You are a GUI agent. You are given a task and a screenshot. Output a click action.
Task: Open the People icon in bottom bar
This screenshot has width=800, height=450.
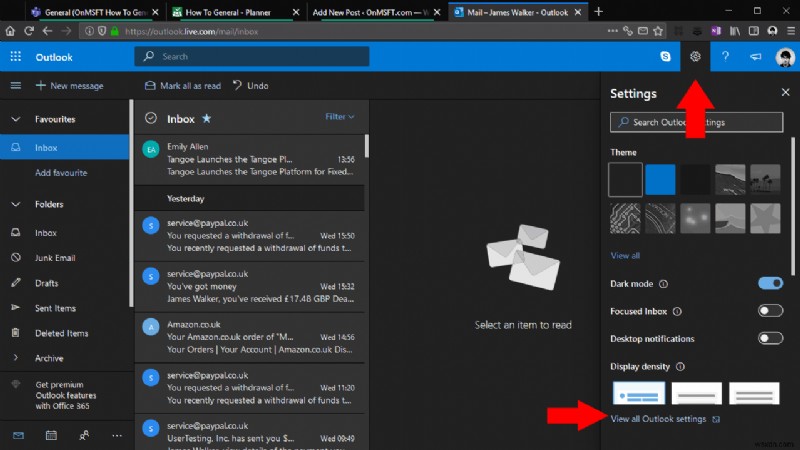[x=84, y=435]
